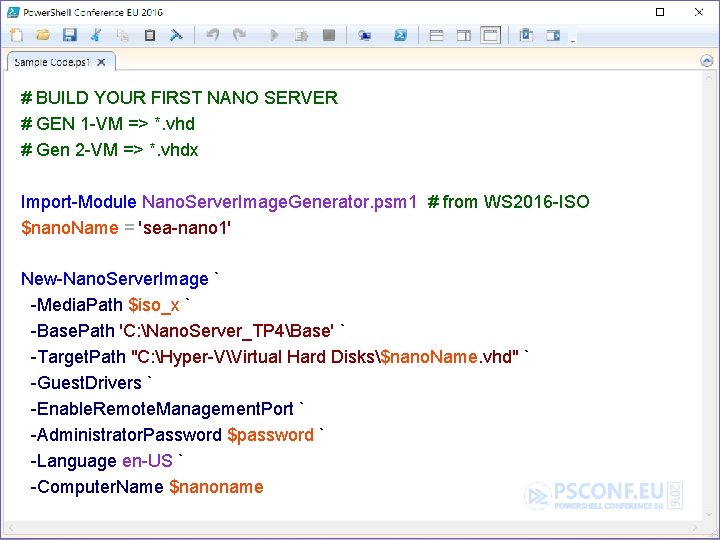The width and height of the screenshot is (720, 540).
Task: Click the $nanoName variable assignment
Action: point(69,228)
